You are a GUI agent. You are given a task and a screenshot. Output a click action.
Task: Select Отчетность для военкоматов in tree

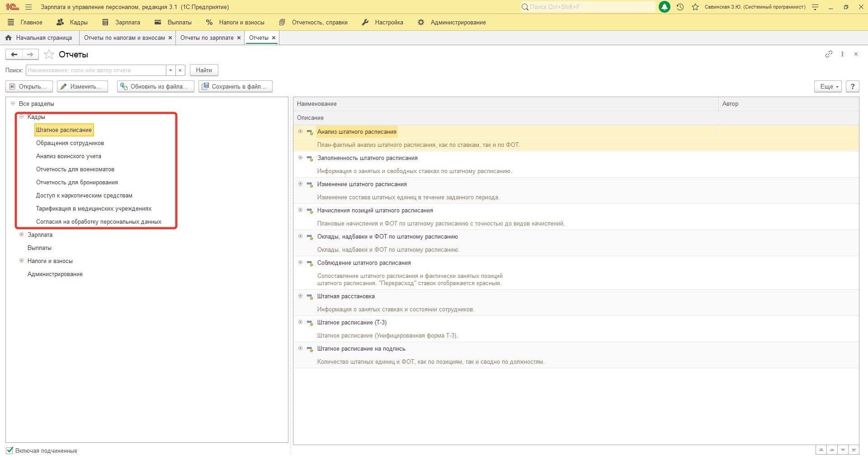(75, 169)
